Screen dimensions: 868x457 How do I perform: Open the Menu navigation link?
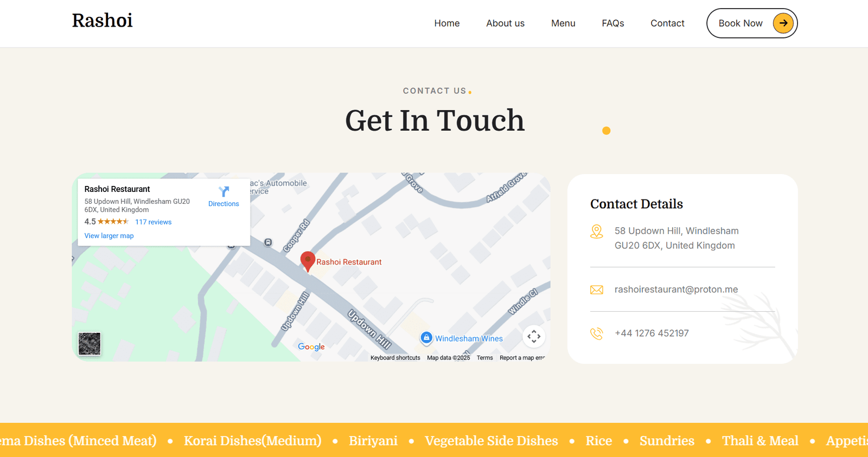(x=563, y=23)
